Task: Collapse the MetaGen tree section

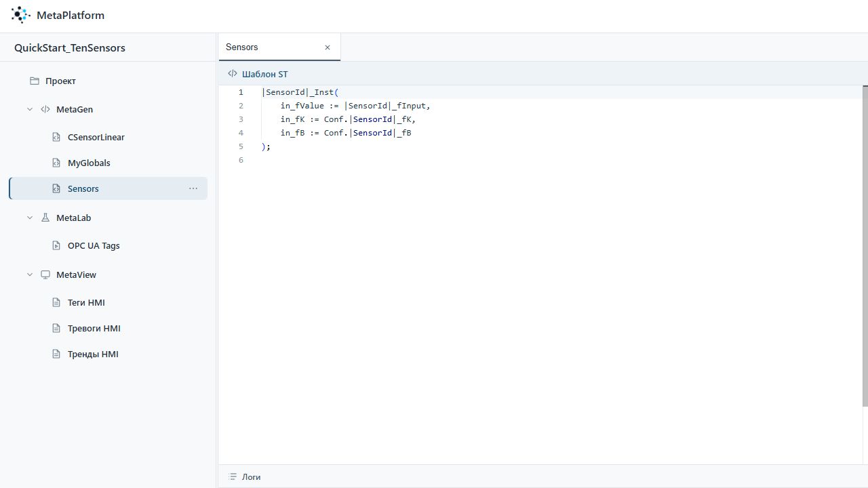Action: pos(30,109)
